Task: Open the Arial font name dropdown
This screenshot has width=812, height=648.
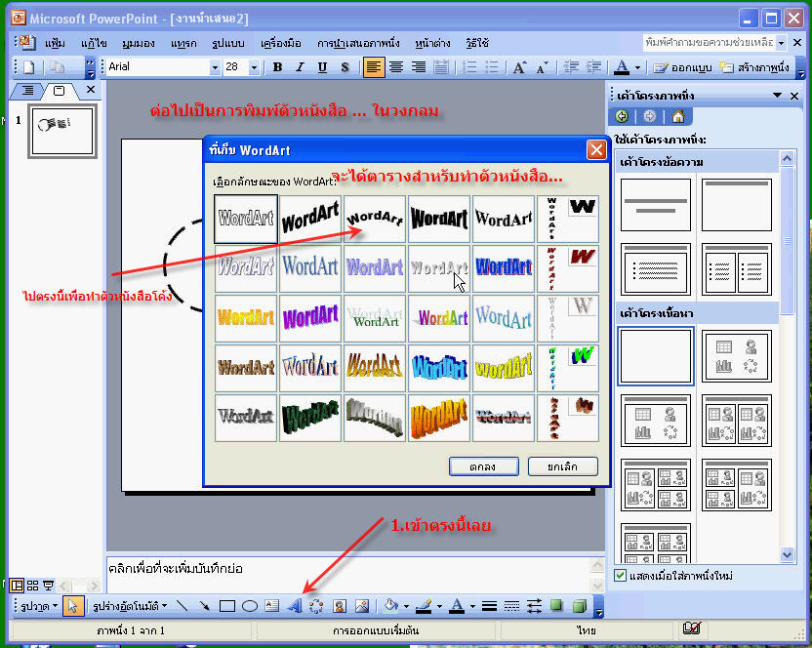Action: pos(215,67)
